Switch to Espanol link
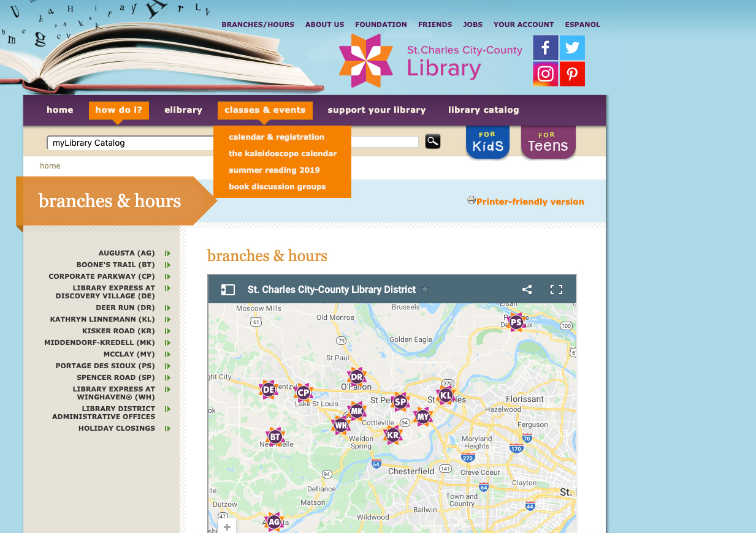 point(582,25)
